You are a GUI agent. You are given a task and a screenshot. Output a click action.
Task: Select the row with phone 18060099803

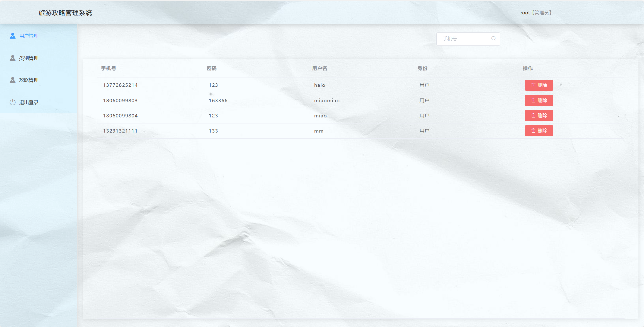[120, 100]
